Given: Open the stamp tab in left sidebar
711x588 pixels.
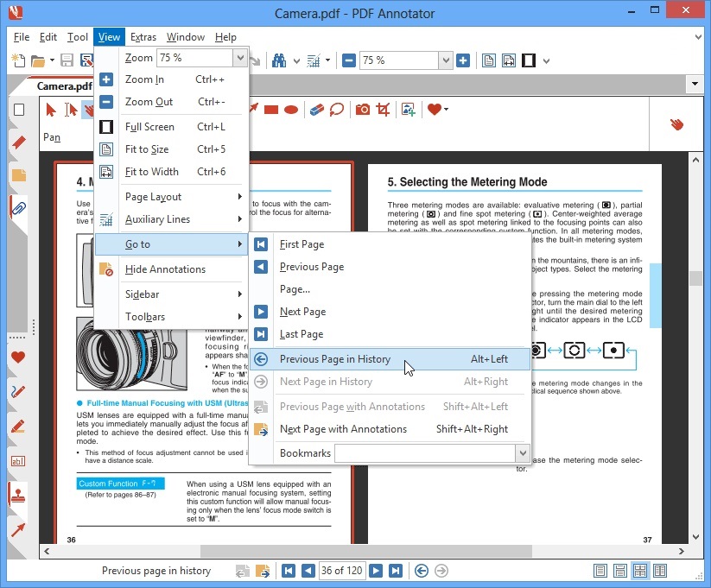Looking at the screenshot, I should click(17, 495).
